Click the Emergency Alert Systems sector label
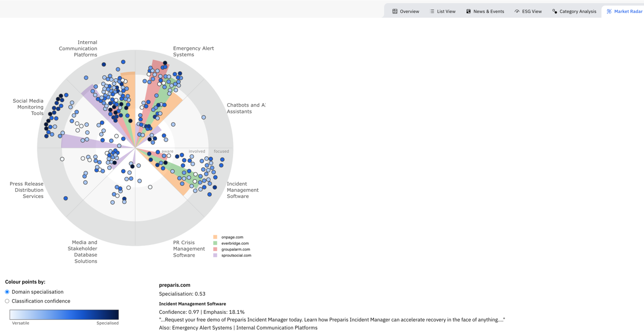 pos(193,52)
